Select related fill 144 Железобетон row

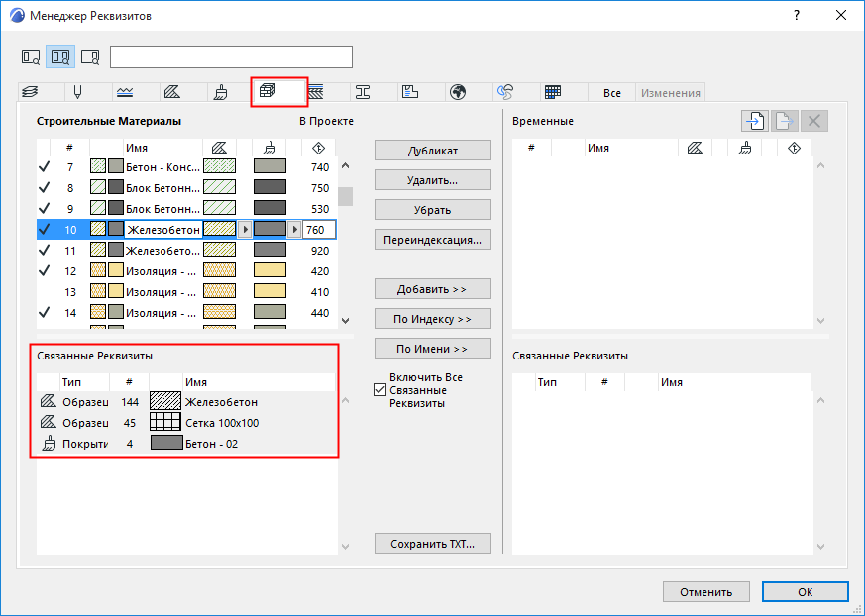186,402
